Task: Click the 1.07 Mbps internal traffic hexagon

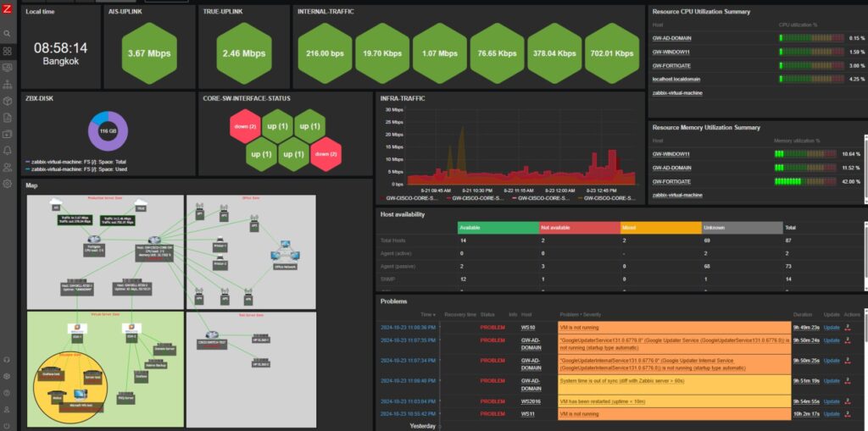Action: click(x=440, y=53)
